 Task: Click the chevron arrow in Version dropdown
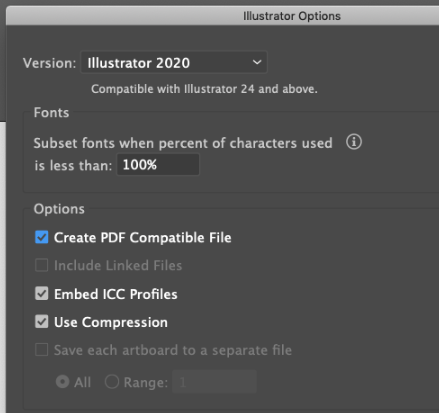[x=257, y=62]
